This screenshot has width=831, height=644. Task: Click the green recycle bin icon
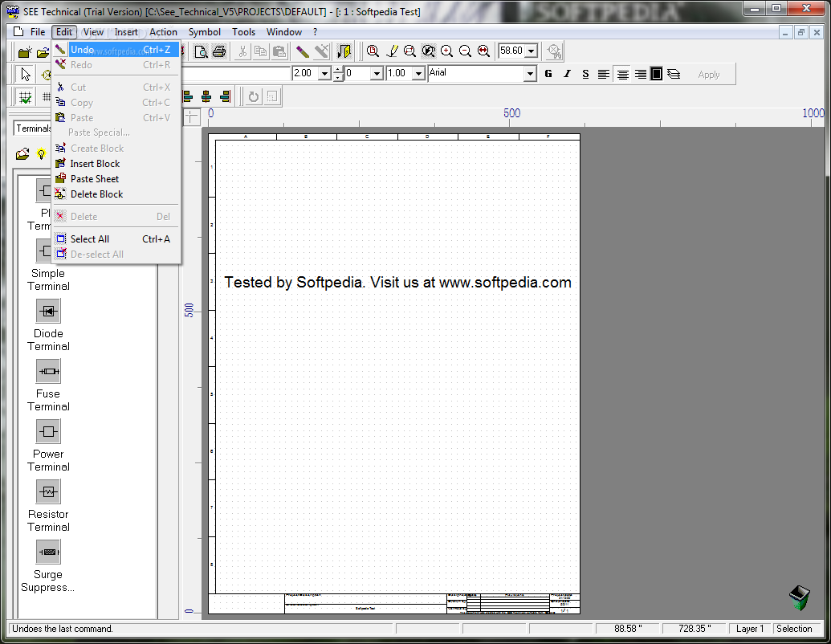pos(799,598)
